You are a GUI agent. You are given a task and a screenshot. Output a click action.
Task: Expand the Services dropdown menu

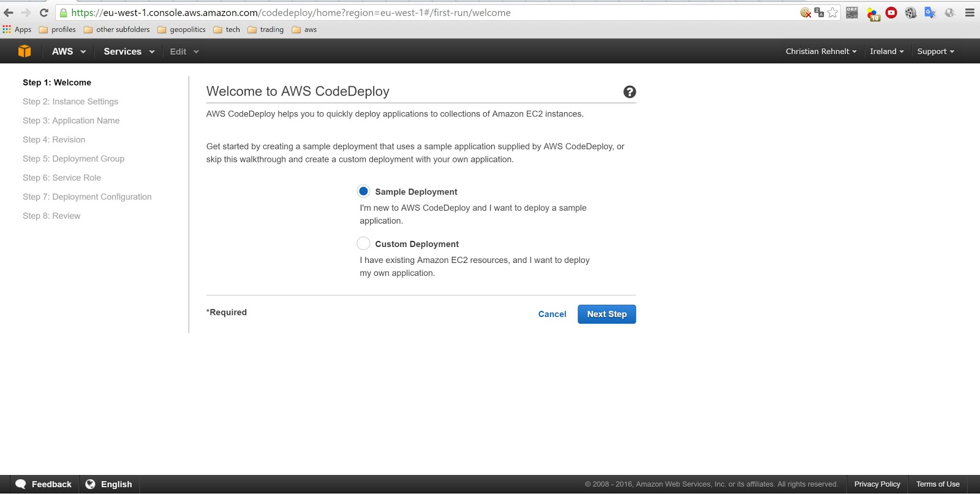(x=129, y=51)
